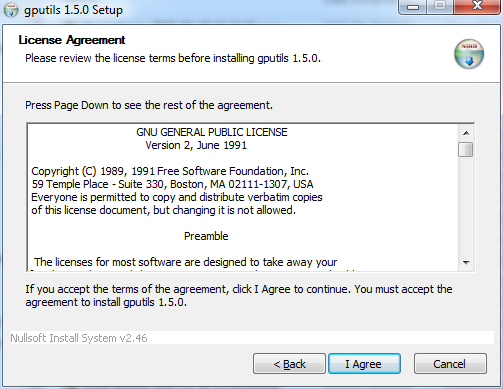Screen dimensions: 503x389
Task: Click the 'Version 2, June 1991' line
Action: [196, 145]
